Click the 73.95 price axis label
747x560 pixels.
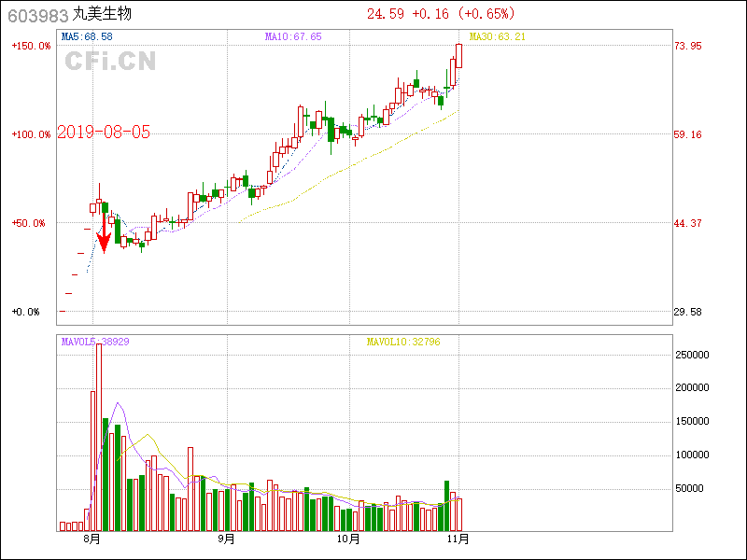coord(688,46)
